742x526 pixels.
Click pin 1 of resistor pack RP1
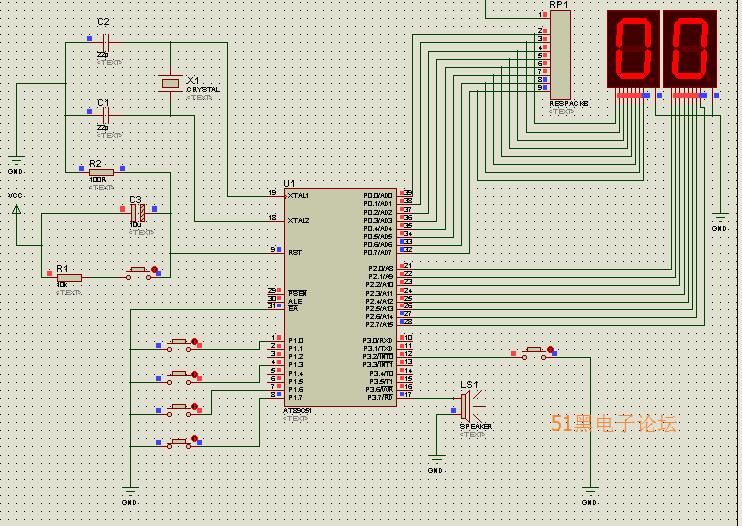coord(540,15)
